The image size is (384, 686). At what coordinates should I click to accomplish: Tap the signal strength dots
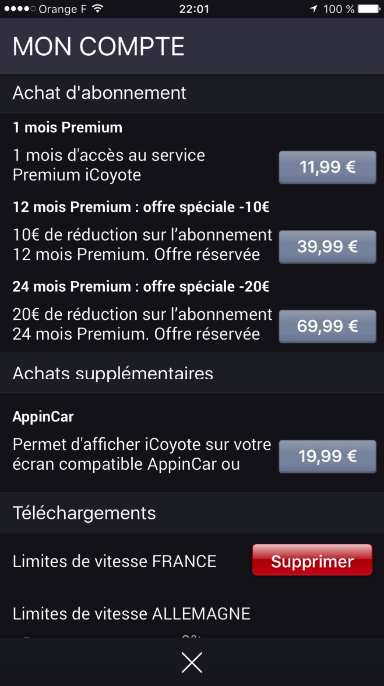pyautogui.click(x=20, y=9)
